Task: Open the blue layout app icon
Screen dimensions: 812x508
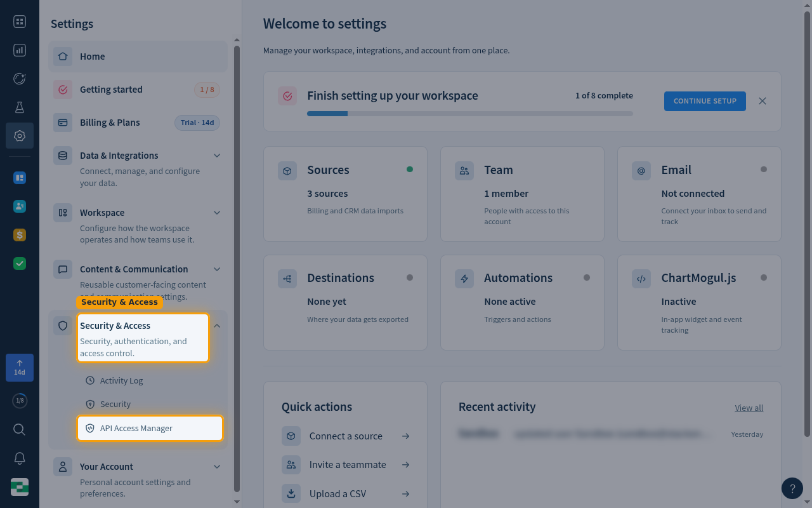Action: [20, 178]
